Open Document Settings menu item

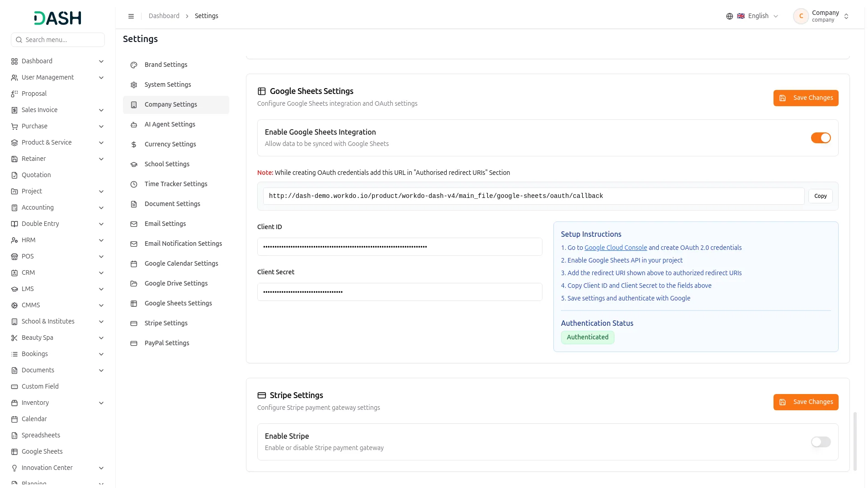[x=176, y=204]
